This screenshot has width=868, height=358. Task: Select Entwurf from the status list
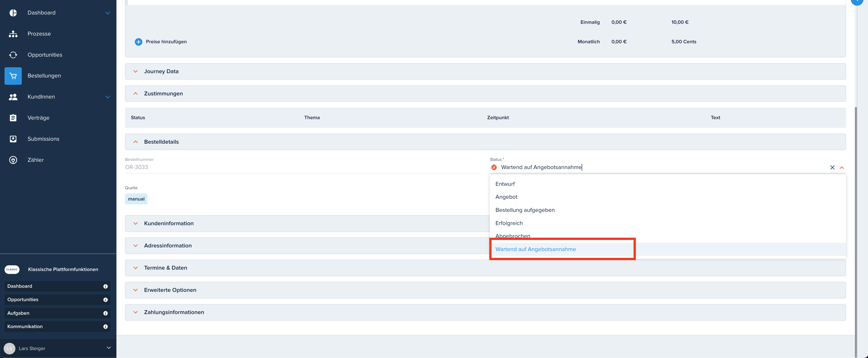coord(668,184)
